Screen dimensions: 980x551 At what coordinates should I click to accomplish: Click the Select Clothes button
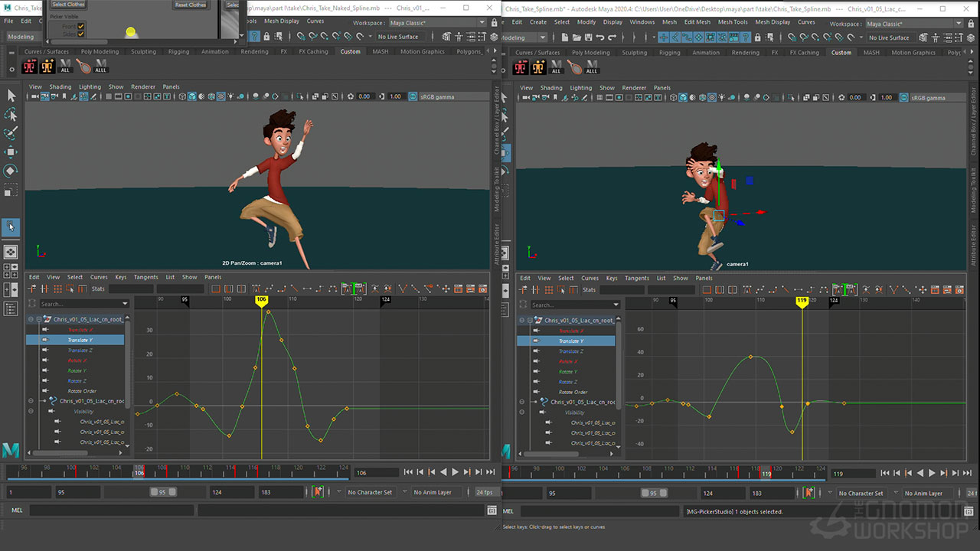point(68,5)
